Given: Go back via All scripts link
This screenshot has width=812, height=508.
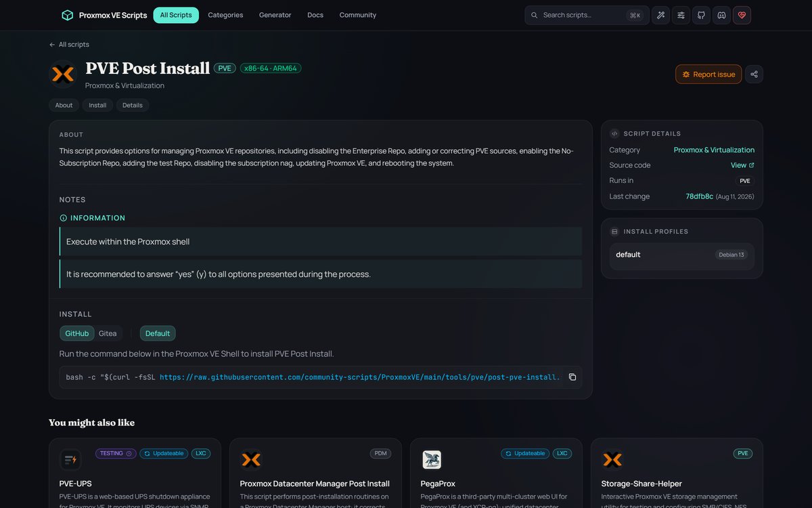Looking at the screenshot, I should coord(69,45).
